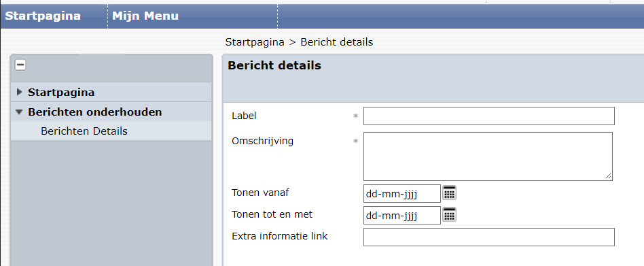Open the Startpagina tab in top bar
The height and width of the screenshot is (266, 644).
pyautogui.click(x=43, y=16)
